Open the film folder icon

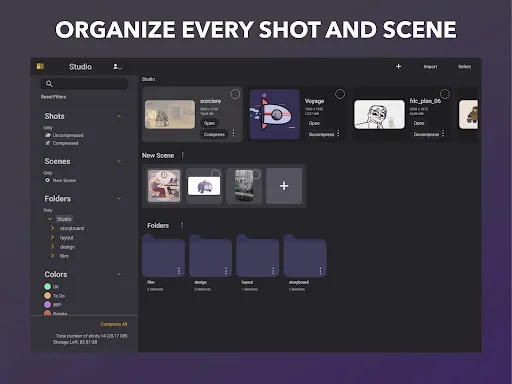click(x=163, y=256)
